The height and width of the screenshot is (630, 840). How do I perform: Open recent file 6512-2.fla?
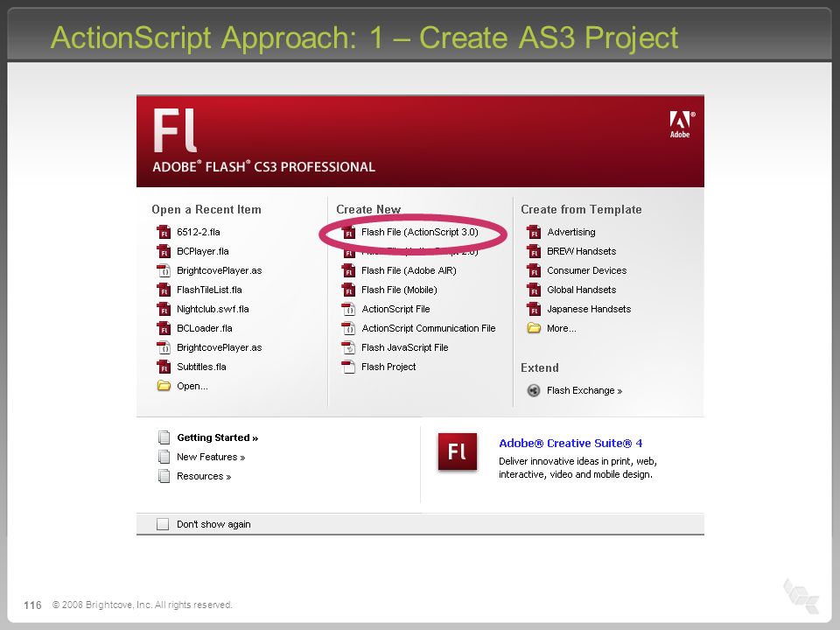199,232
